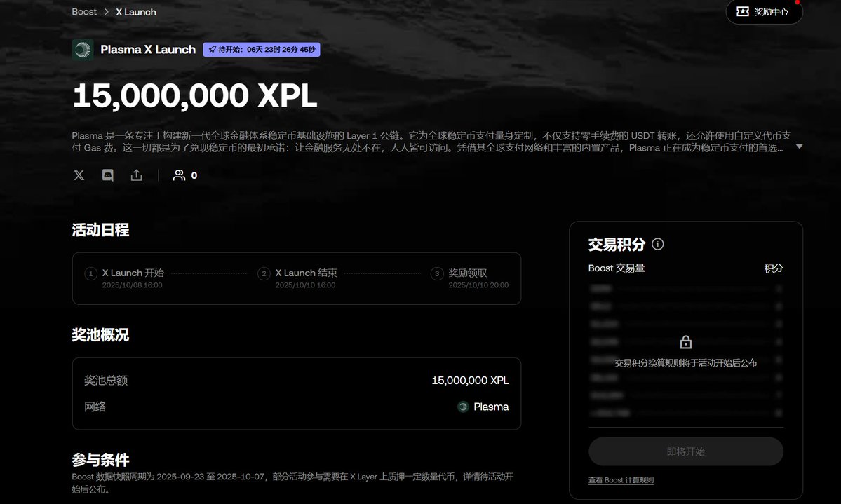The width and height of the screenshot is (841, 504).
Task: Click the 奖池概况 heading
Action: pyautogui.click(x=100, y=335)
